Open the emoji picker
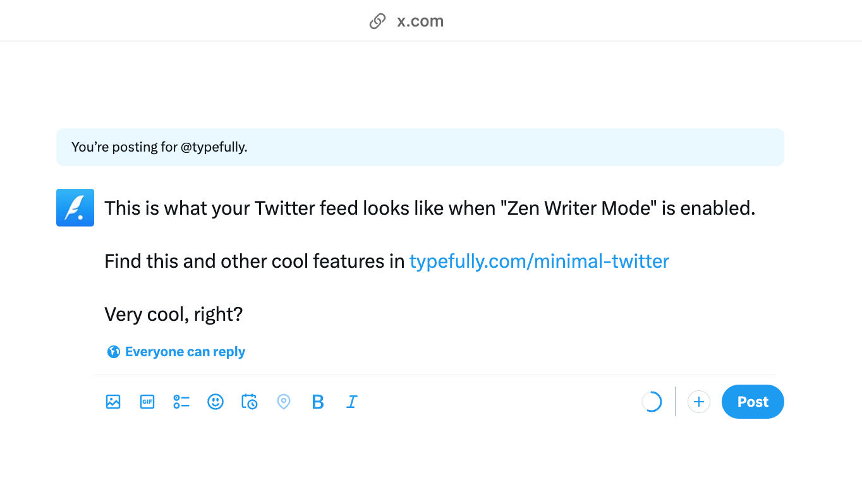The width and height of the screenshot is (862, 504). coord(215,402)
